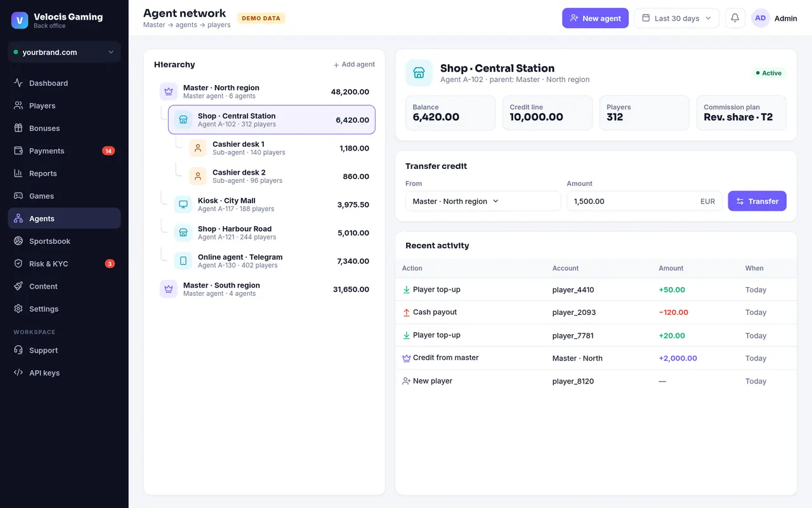812x508 pixels.
Task: Open Dashboard in the sidebar
Action: click(x=64, y=83)
